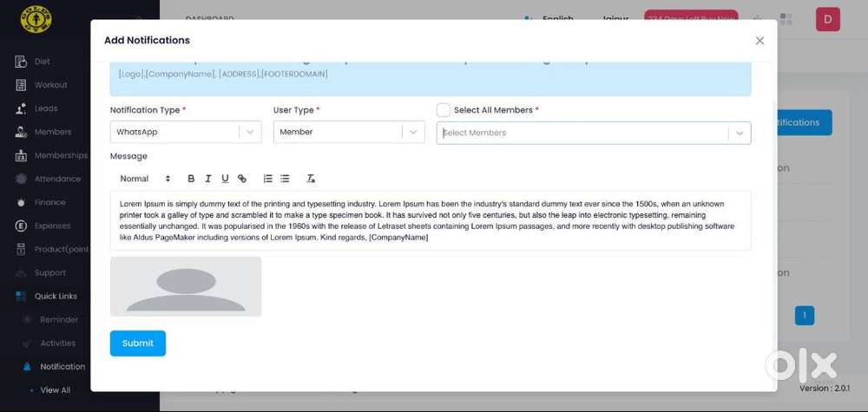Click the image placeholder thumbnail
868x412 pixels.
tap(186, 286)
